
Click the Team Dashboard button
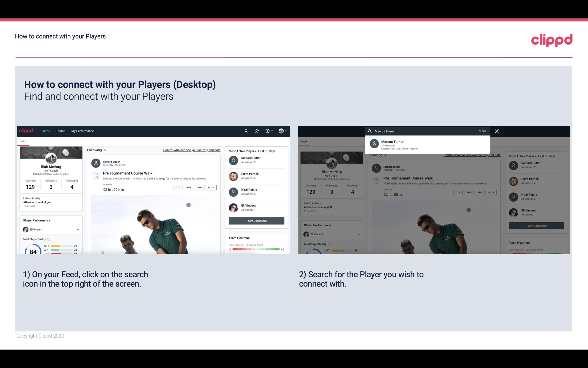pyautogui.click(x=256, y=220)
